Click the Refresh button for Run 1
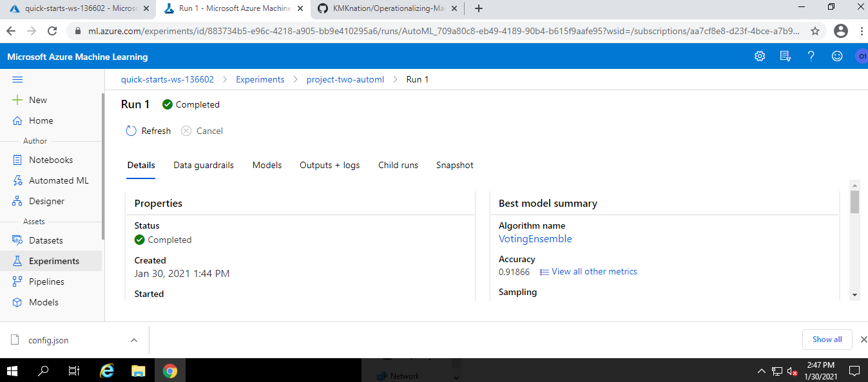868x382 pixels. 148,131
